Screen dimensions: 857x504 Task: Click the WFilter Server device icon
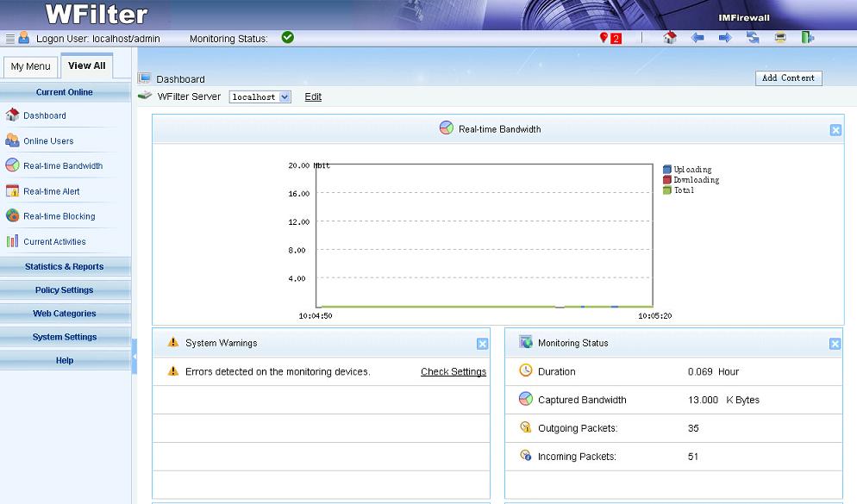[145, 96]
